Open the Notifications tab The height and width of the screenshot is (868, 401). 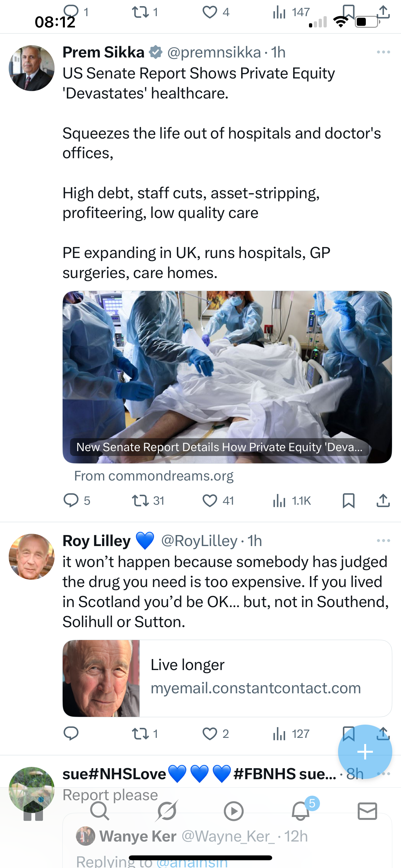[301, 811]
